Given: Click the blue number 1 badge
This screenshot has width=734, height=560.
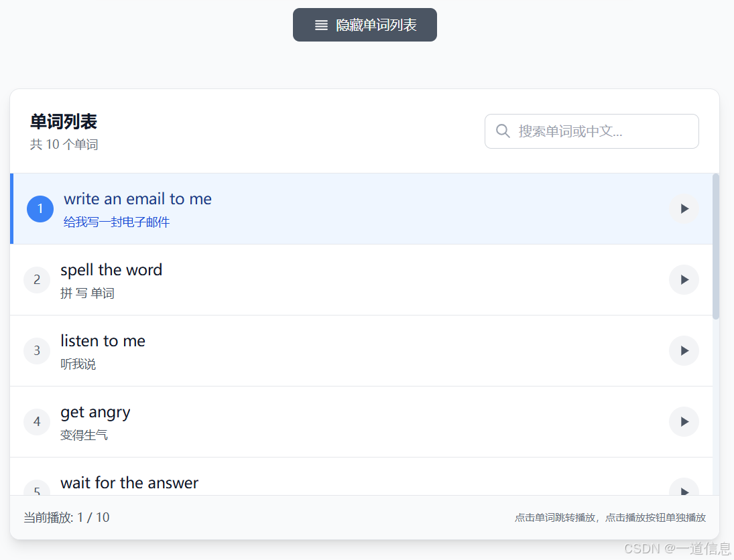Looking at the screenshot, I should click(40, 208).
